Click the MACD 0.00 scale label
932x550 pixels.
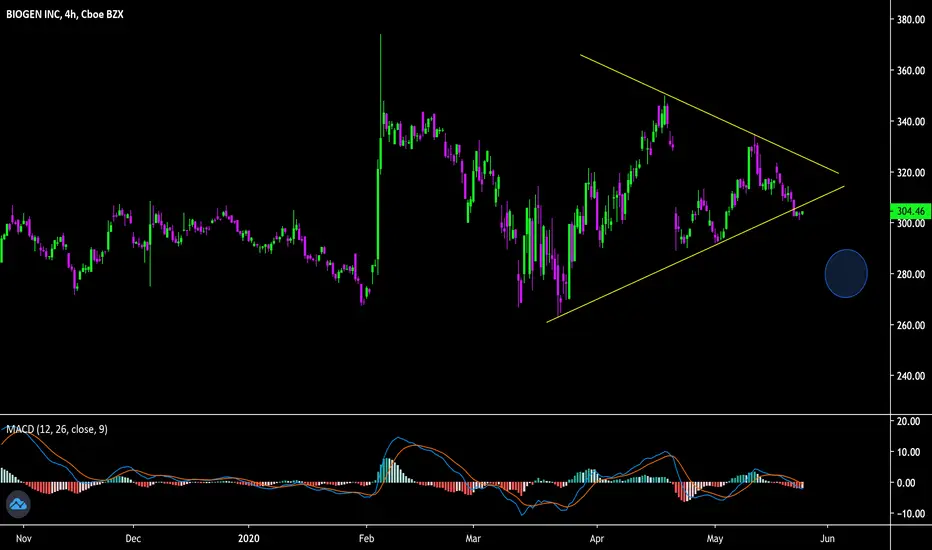click(x=906, y=483)
